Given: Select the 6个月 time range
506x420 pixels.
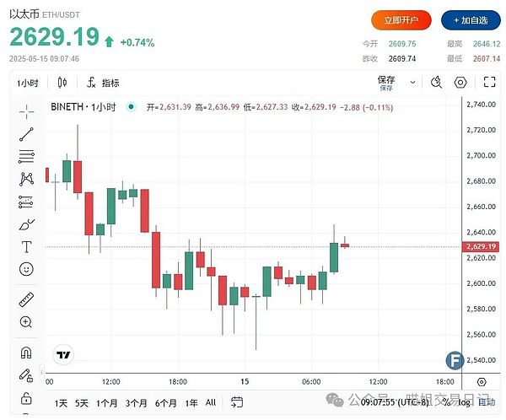Looking at the screenshot, I should (166, 402).
